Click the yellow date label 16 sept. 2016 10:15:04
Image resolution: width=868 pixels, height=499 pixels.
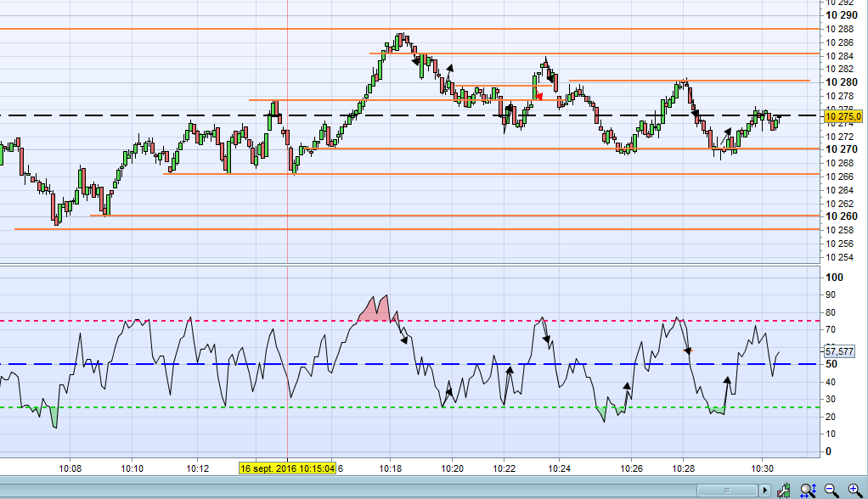(287, 468)
